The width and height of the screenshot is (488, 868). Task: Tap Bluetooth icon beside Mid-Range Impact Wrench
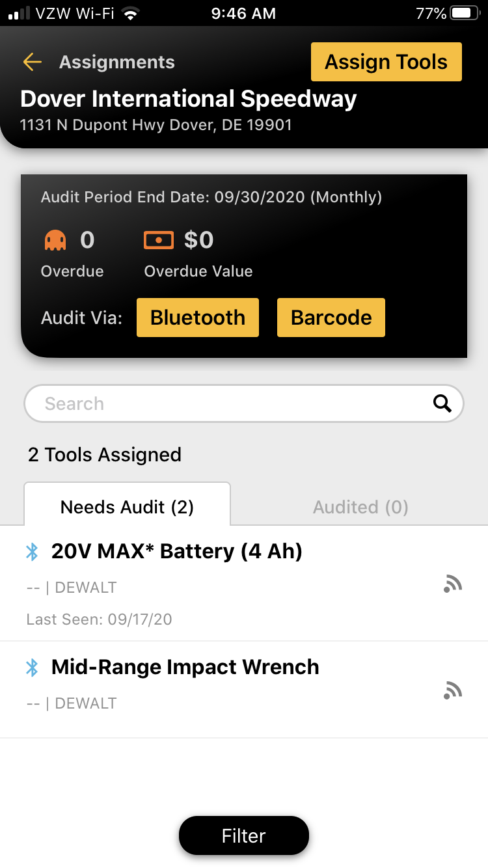tap(32, 668)
